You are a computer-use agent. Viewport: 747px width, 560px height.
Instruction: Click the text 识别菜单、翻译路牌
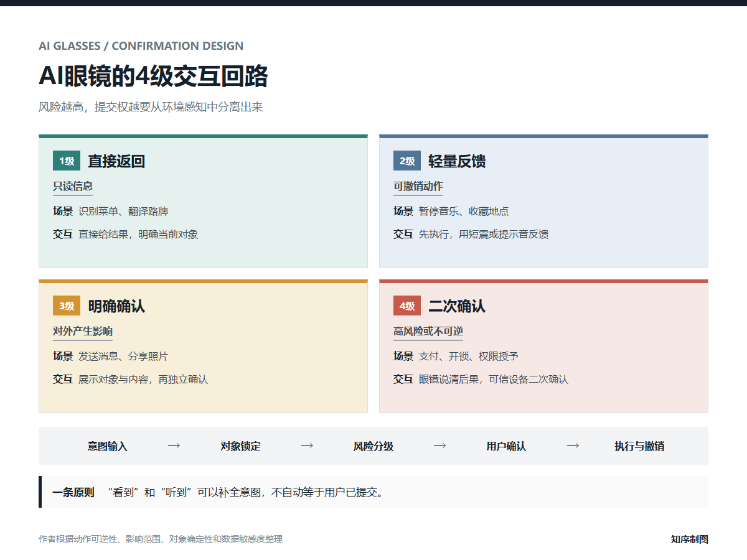click(x=123, y=211)
